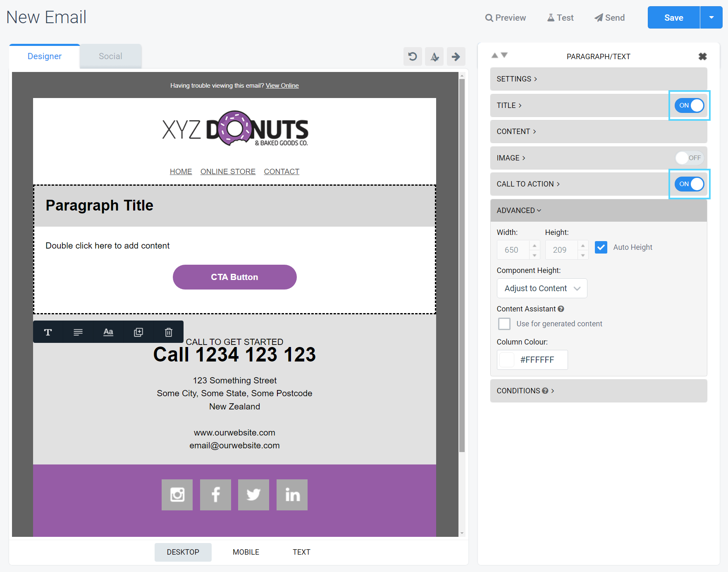
Task: Switch to the Social tab
Action: point(110,56)
